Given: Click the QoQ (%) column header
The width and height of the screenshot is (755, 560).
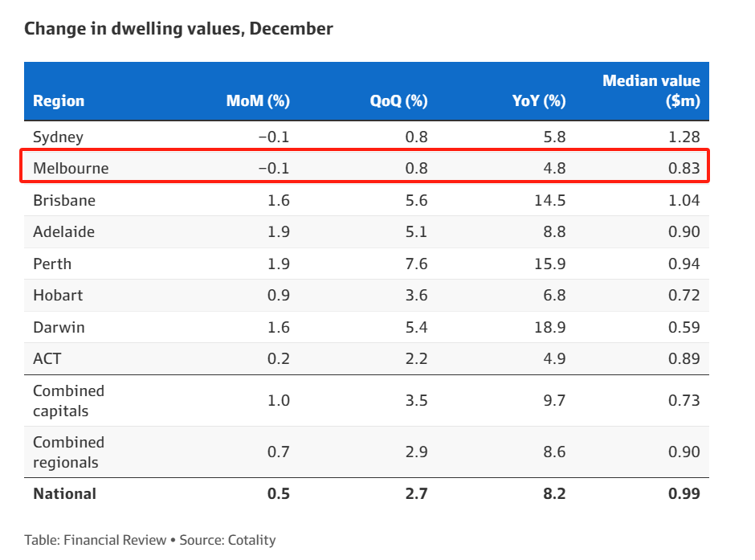Looking at the screenshot, I should pos(398,101).
